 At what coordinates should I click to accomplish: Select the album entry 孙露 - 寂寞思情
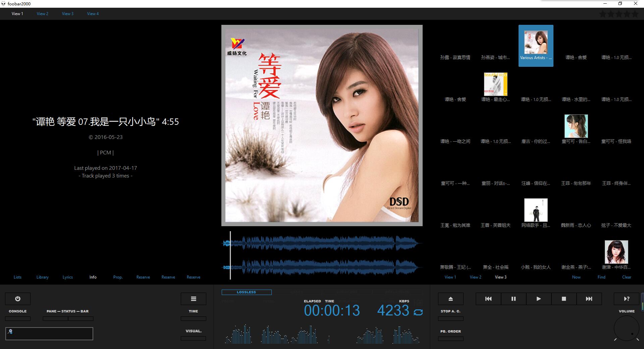(455, 57)
